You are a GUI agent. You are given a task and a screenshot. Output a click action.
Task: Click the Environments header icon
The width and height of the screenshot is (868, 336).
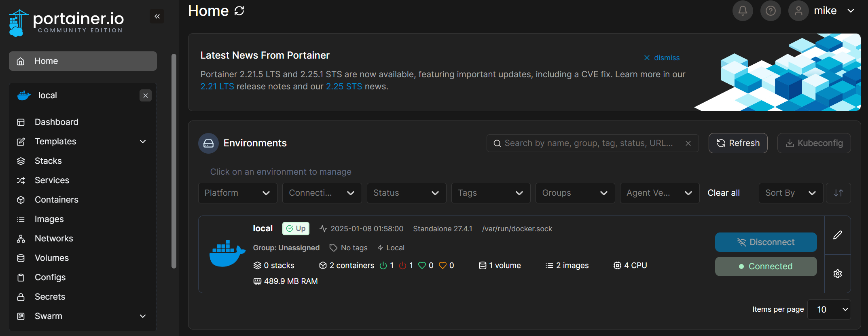click(x=208, y=143)
